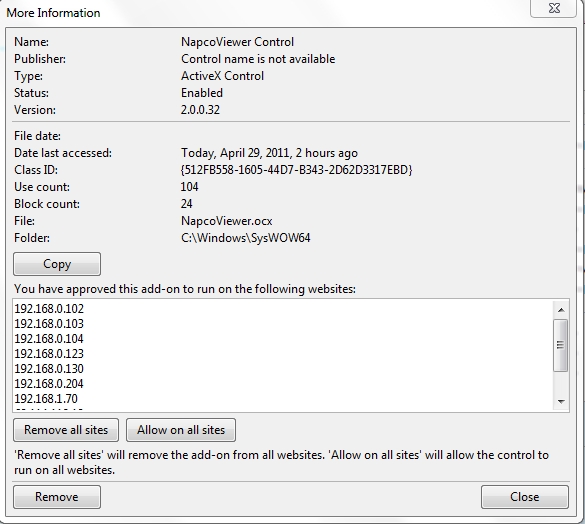Select 192.168.0.130 in the approved list
This screenshot has width=585, height=524.
(49, 369)
